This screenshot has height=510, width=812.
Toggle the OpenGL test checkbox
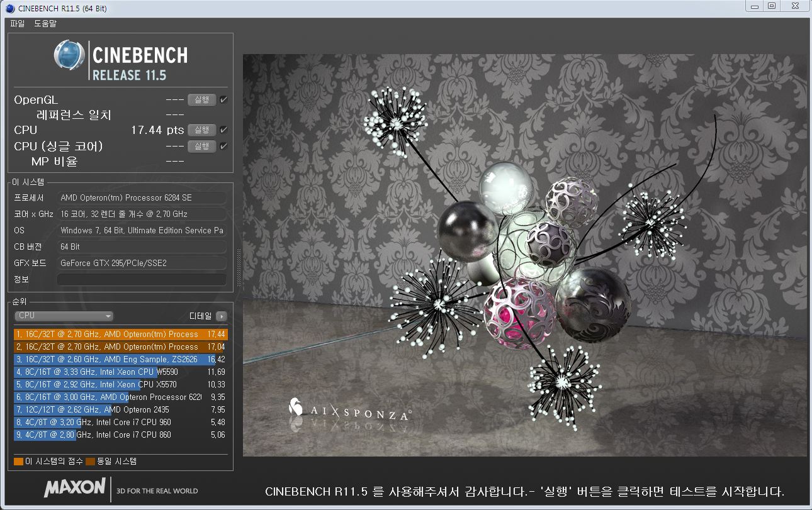click(x=223, y=100)
